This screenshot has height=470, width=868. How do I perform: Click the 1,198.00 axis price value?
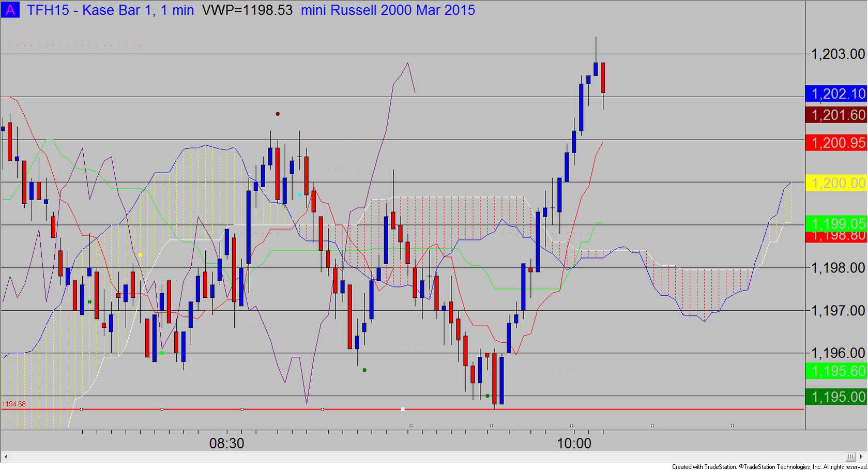838,268
